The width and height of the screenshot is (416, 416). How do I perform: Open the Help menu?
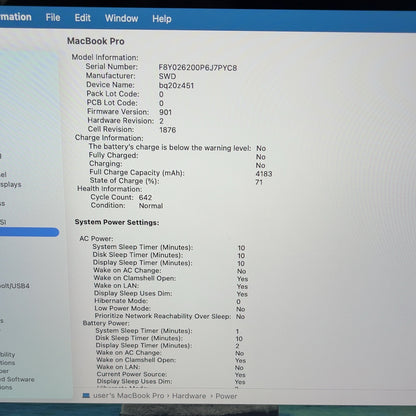[162, 19]
